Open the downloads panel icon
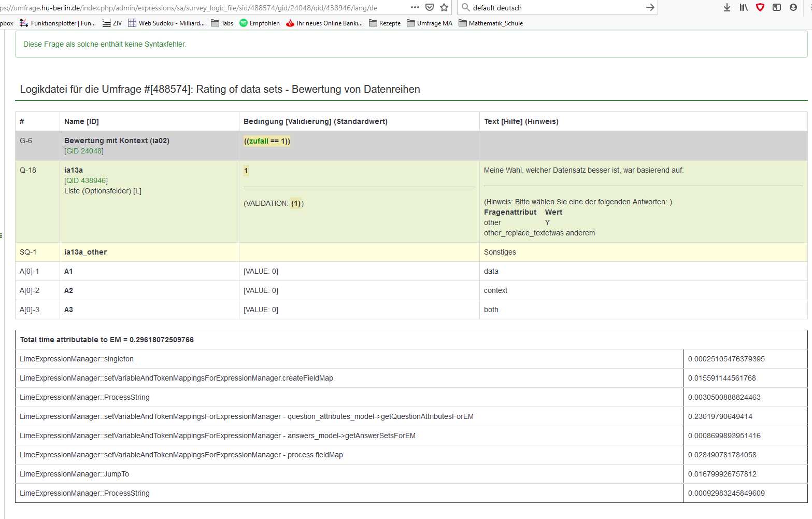Viewport: 812px width, 519px height. 727,7
